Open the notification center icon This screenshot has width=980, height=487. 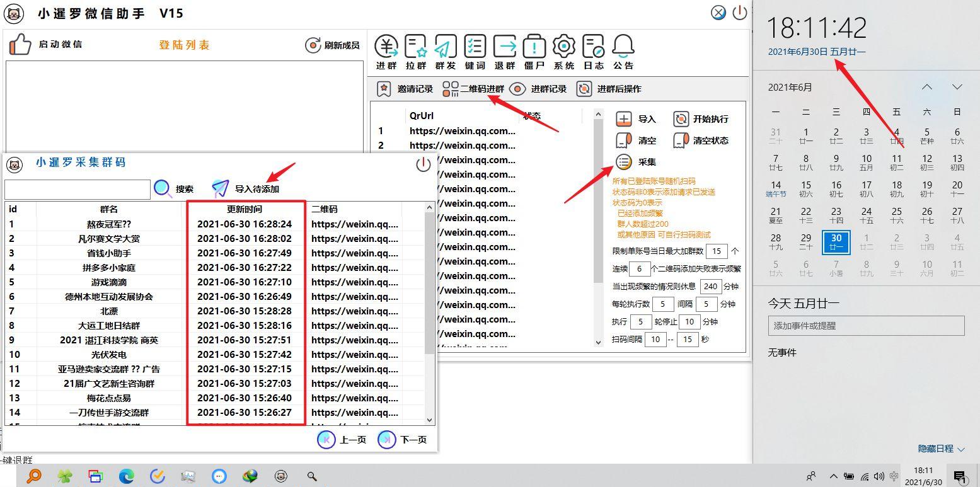[960, 476]
